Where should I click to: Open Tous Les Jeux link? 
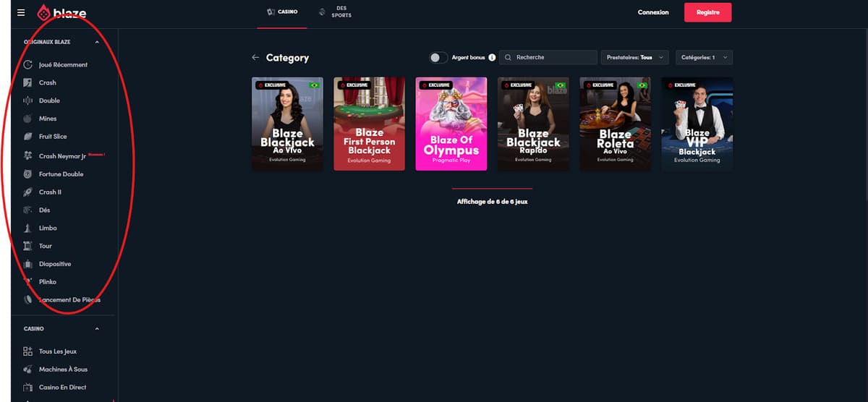tap(59, 351)
